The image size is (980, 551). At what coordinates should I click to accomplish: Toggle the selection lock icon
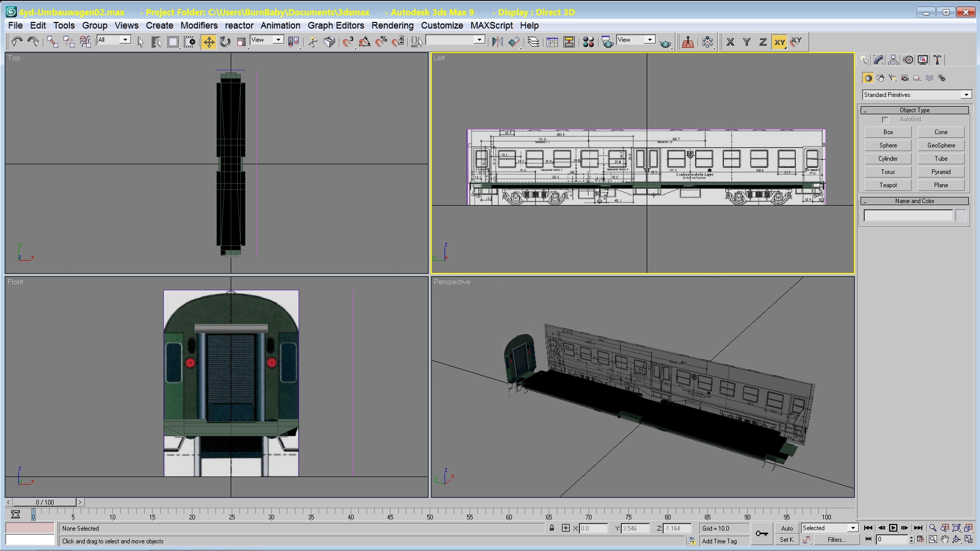pyautogui.click(x=552, y=528)
